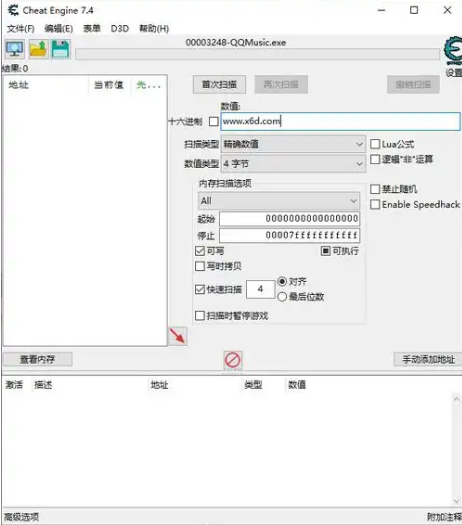
Task: Click the red clear list icon
Action: [x=233, y=360]
